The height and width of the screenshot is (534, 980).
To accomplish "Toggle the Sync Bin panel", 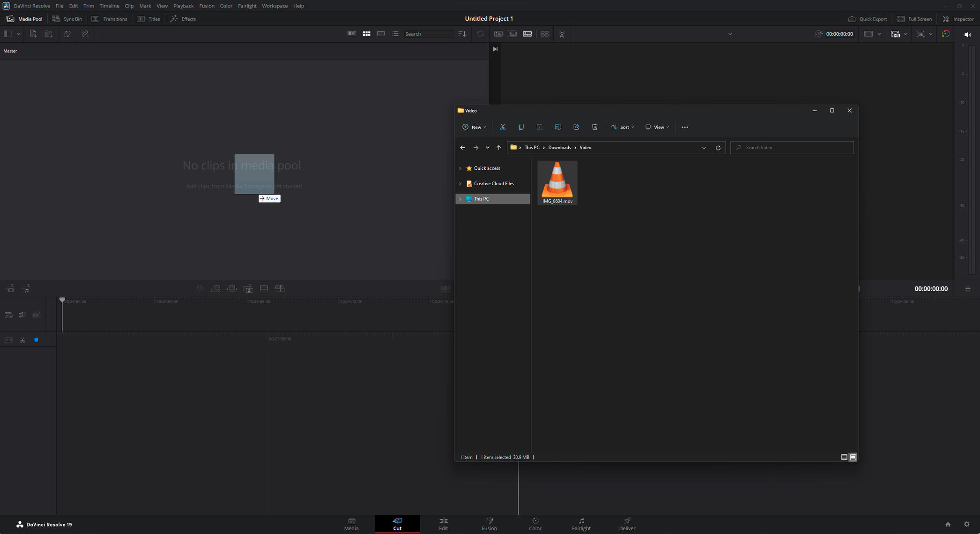I will 67,19.
